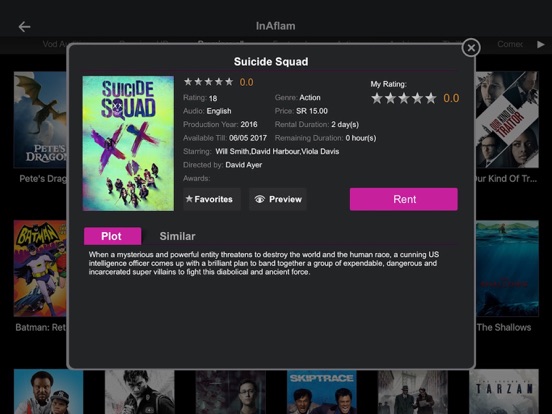Rent the Suicide Squad movie

click(404, 199)
